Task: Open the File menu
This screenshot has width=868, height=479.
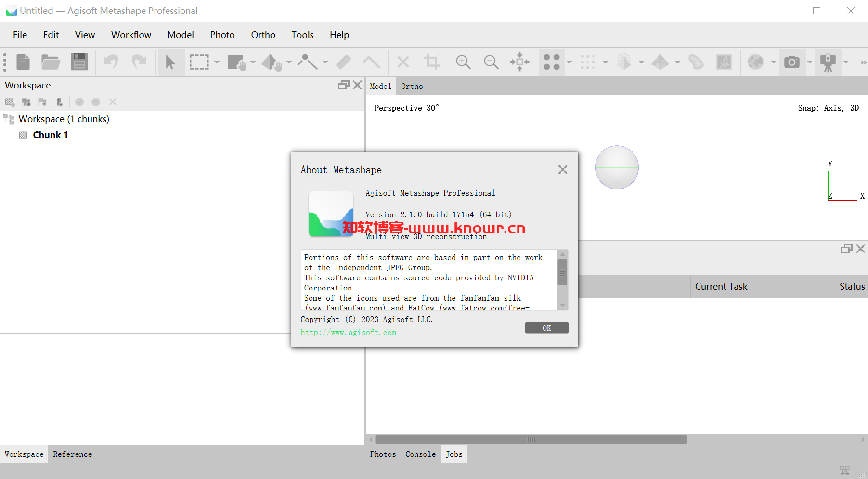Action: point(20,35)
